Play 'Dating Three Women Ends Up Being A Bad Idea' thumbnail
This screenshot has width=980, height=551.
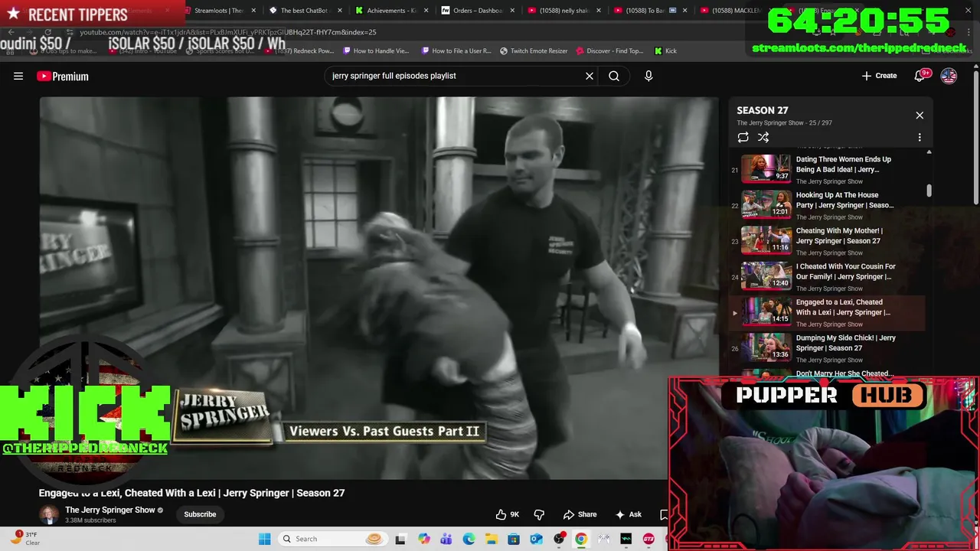pos(766,168)
